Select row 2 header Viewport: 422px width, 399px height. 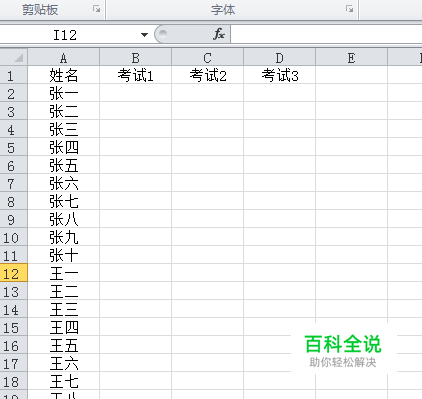(x=13, y=93)
